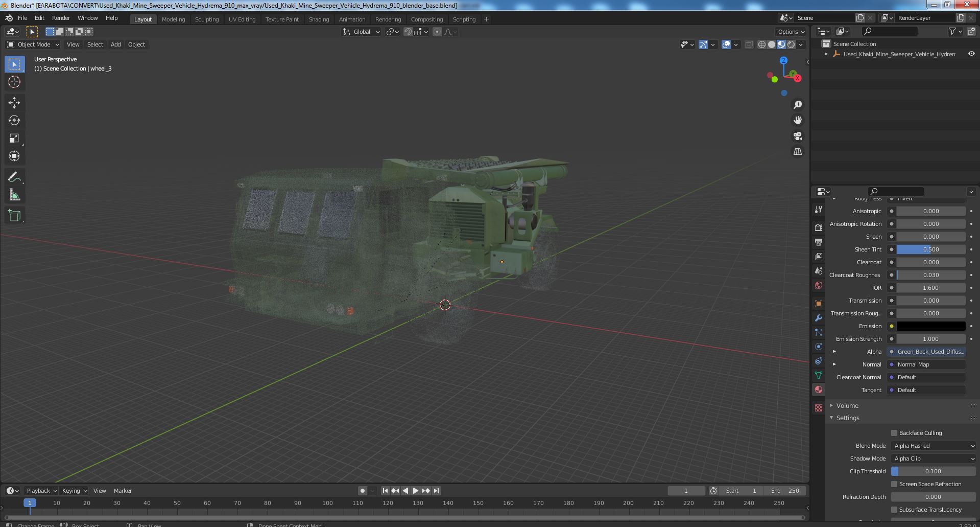Open the Render menu

[61, 18]
